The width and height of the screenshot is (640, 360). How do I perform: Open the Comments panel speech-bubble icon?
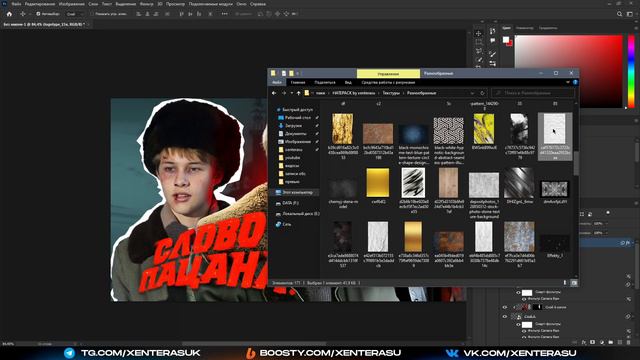(x=493, y=40)
